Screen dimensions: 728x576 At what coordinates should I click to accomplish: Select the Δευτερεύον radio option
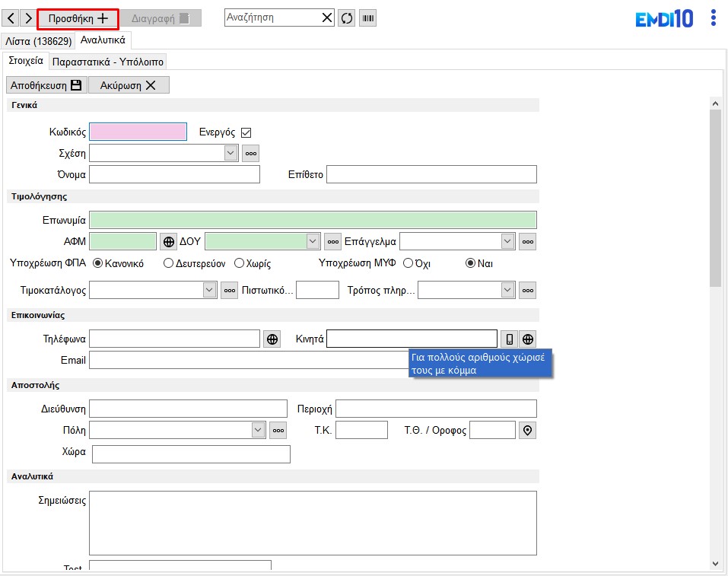[169, 263]
